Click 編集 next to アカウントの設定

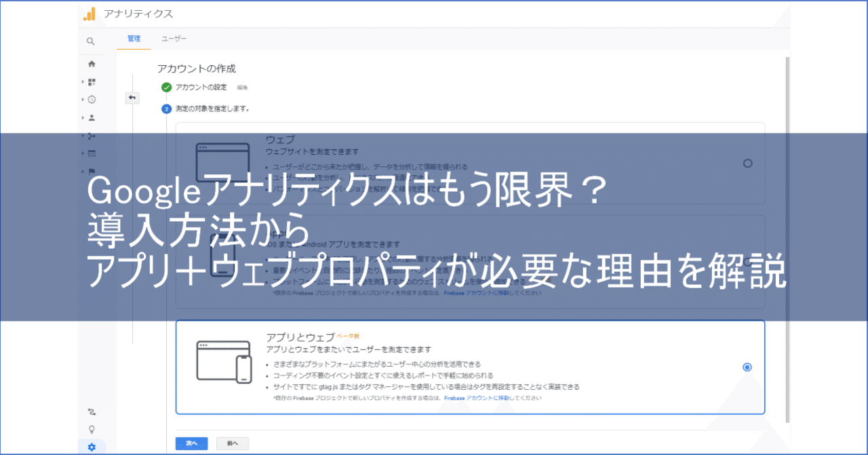(242, 88)
